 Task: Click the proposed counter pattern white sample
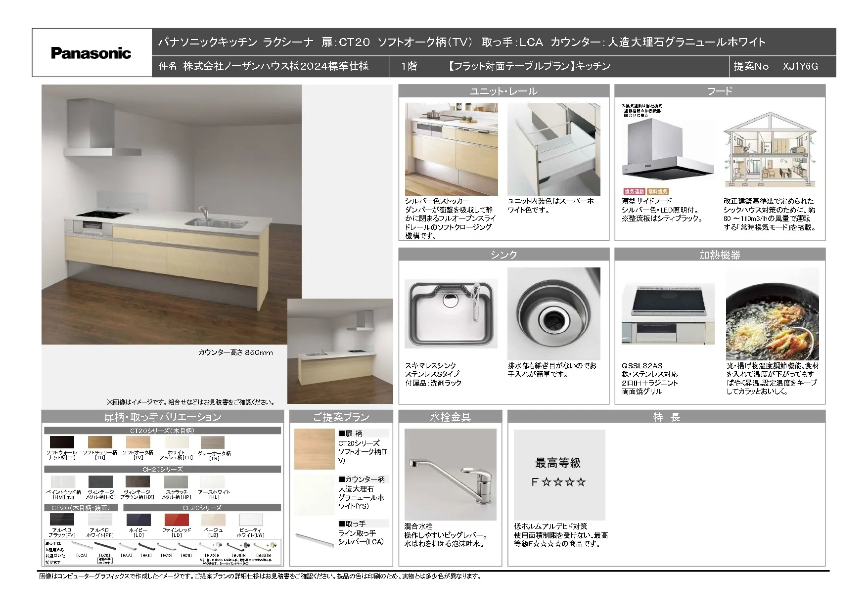315,495
